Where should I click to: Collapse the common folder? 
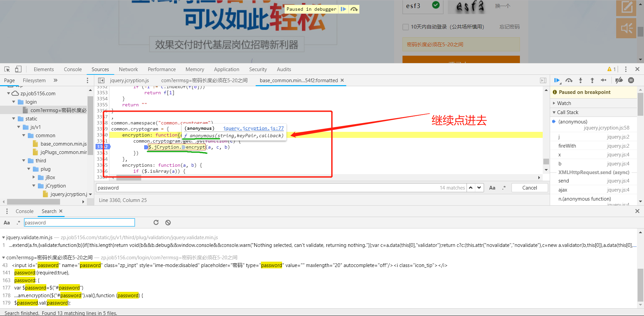[23, 135]
